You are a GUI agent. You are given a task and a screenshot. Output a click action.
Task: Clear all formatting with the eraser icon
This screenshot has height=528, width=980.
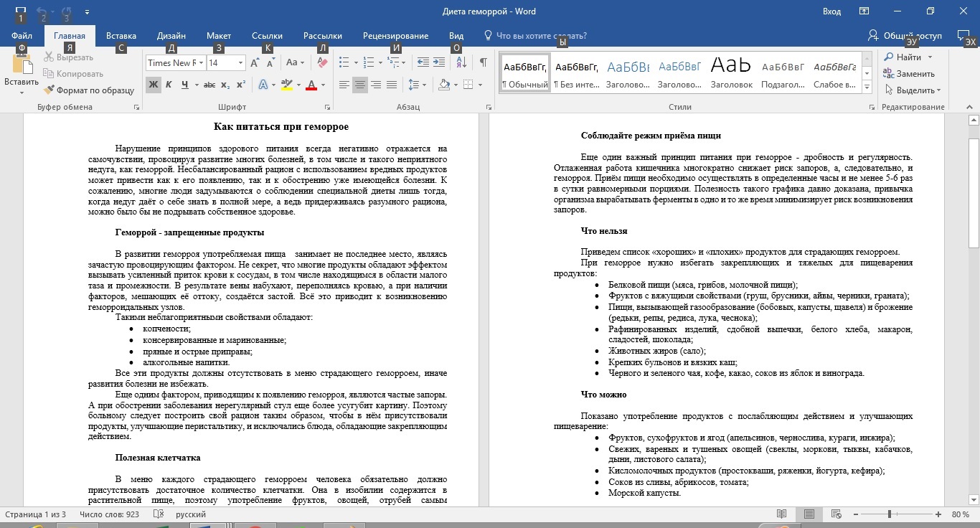322,63
